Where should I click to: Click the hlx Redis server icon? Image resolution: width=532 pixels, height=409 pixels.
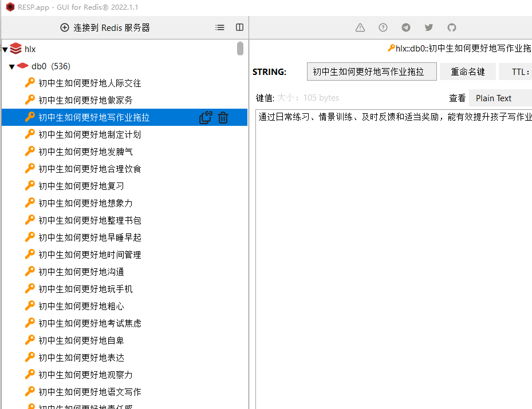(15, 49)
